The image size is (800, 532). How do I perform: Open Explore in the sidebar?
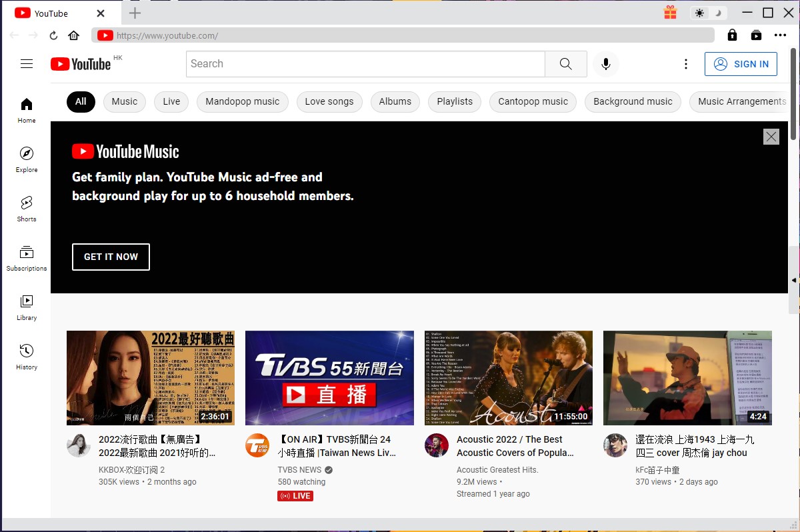27,159
